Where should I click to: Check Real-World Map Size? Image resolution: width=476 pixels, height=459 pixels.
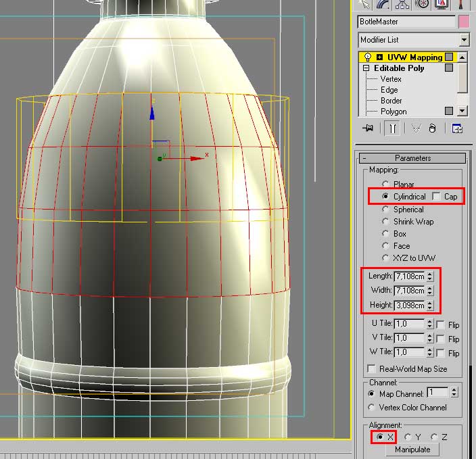371,368
